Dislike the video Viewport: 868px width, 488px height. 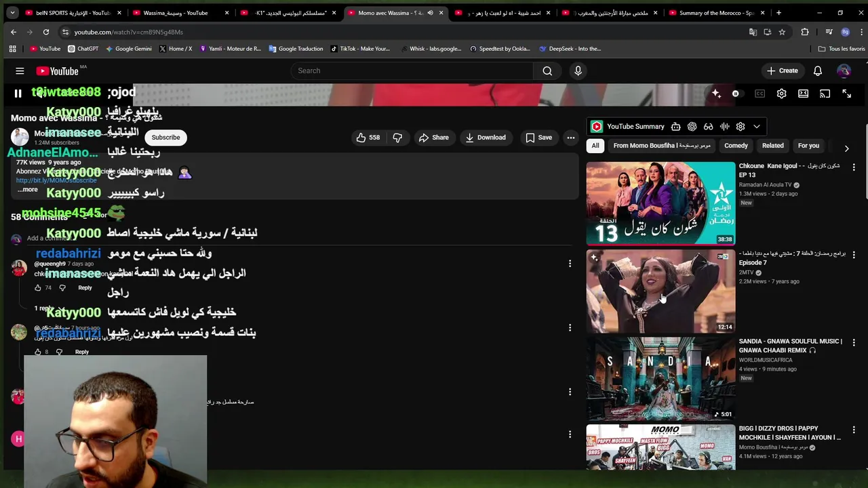(x=397, y=138)
